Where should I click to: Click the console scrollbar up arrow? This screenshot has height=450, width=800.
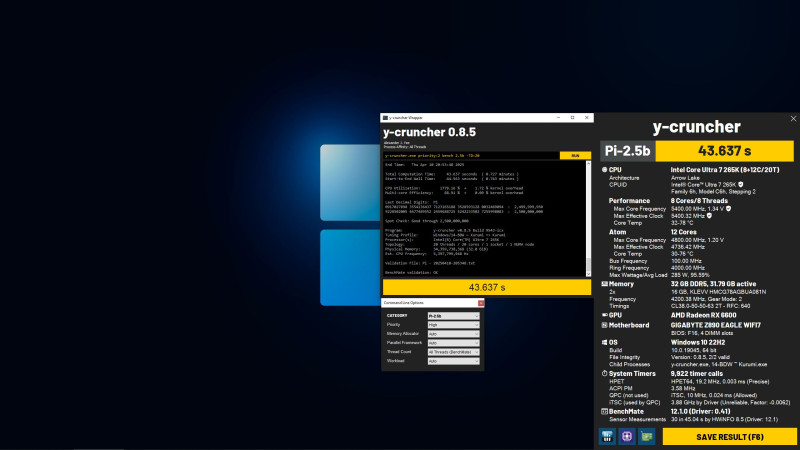point(588,163)
